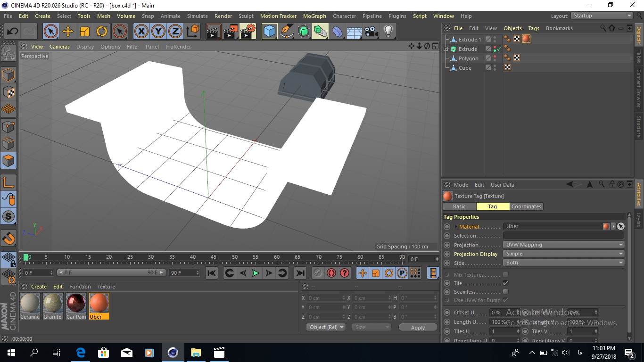644x362 pixels.
Task: Open the Edit Render Settings icon
Action: (x=248, y=32)
